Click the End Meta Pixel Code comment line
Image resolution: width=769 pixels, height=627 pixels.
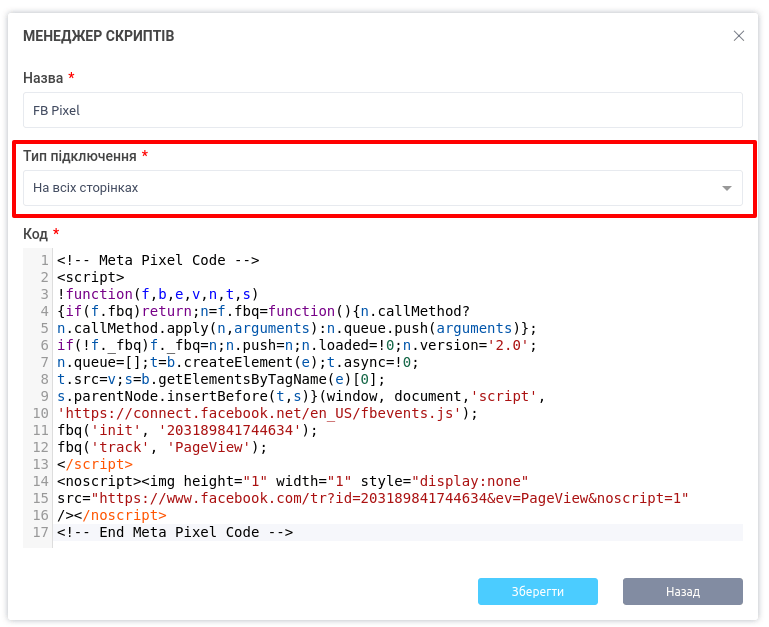pyautogui.click(x=175, y=532)
